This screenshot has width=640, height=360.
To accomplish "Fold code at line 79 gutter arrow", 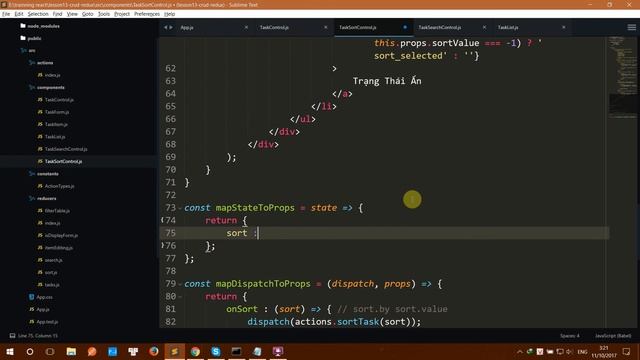I will click(x=180, y=284).
